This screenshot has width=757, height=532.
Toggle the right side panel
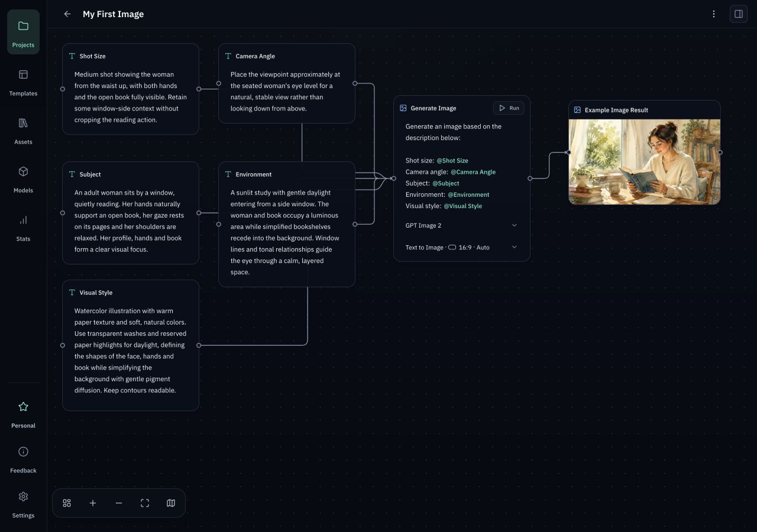[739, 14]
